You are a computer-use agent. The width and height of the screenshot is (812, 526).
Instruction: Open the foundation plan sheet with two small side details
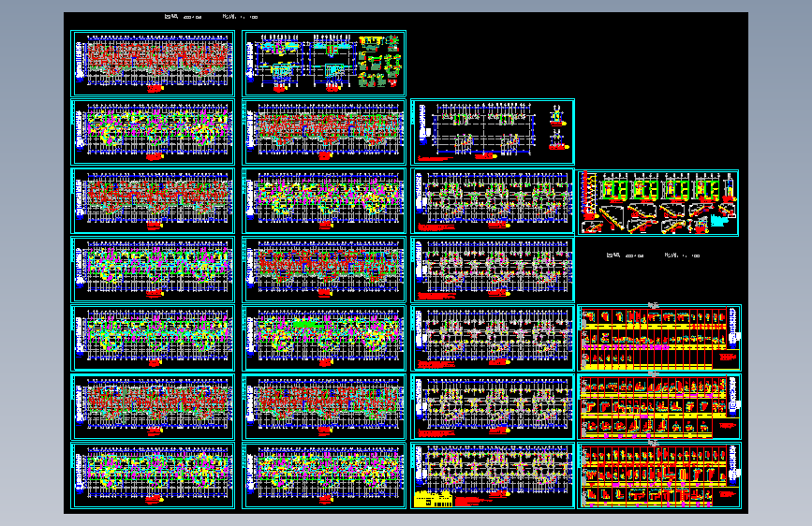(493, 132)
